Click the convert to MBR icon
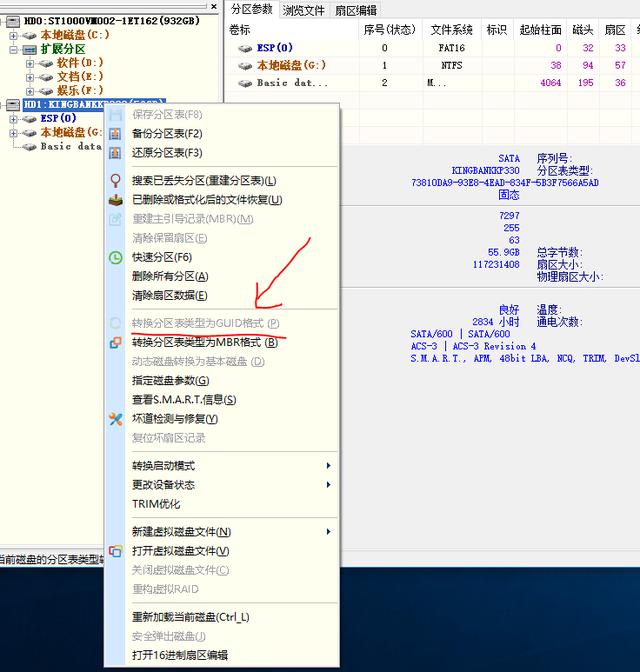This screenshot has width=640, height=672. 115,343
